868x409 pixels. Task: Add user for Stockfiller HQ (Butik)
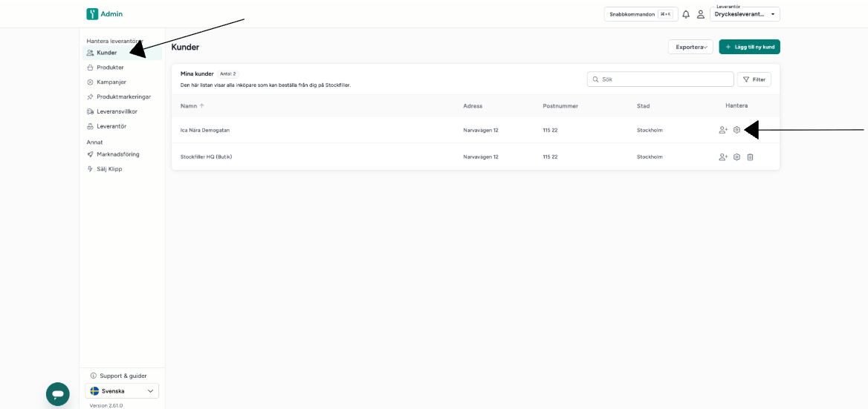(x=723, y=157)
